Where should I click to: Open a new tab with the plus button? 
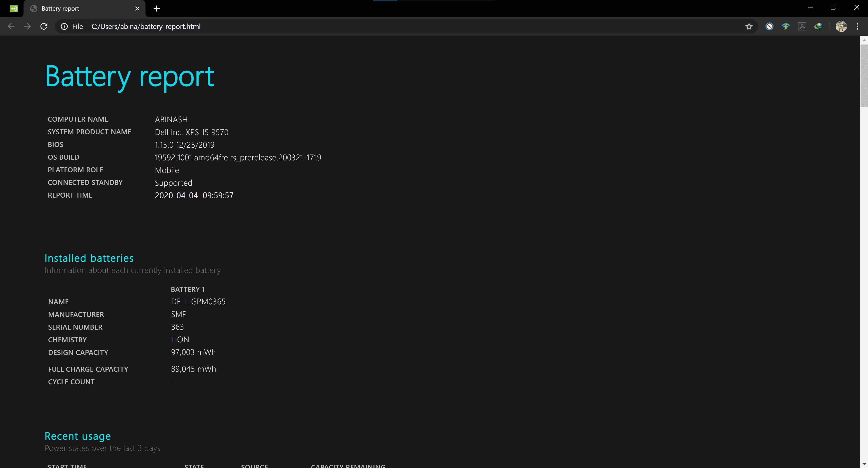[156, 8]
